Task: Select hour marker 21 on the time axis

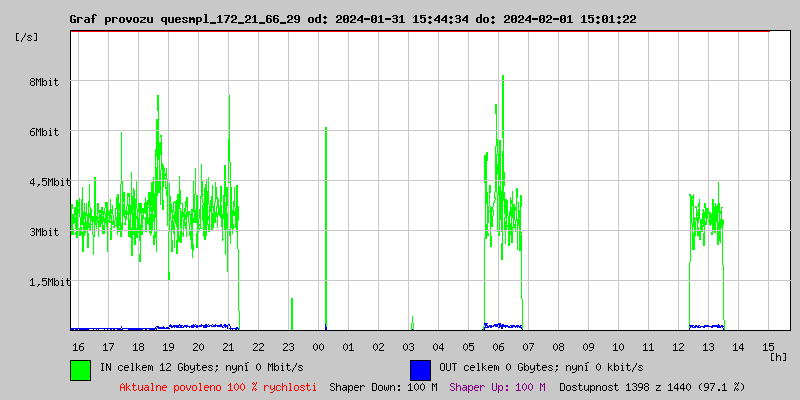Action: (228, 347)
